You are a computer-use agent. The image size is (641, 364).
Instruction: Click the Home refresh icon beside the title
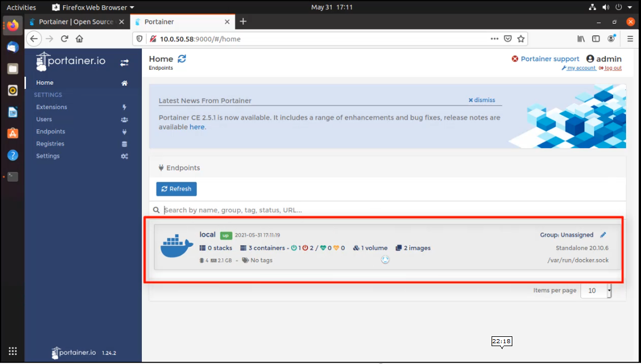(182, 59)
